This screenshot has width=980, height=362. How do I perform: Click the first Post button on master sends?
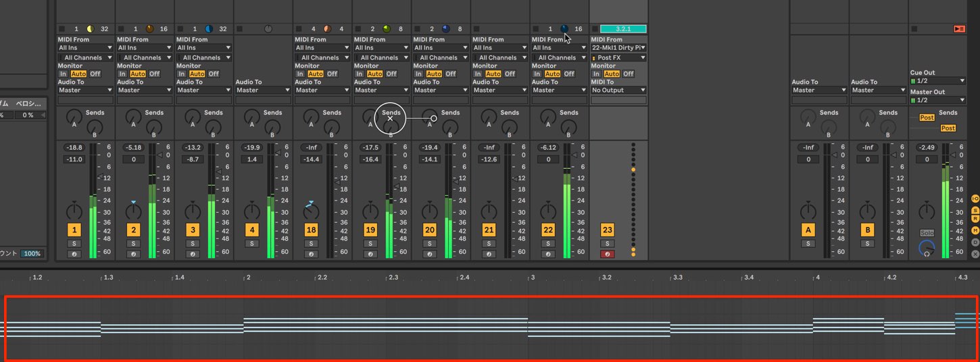(x=927, y=118)
